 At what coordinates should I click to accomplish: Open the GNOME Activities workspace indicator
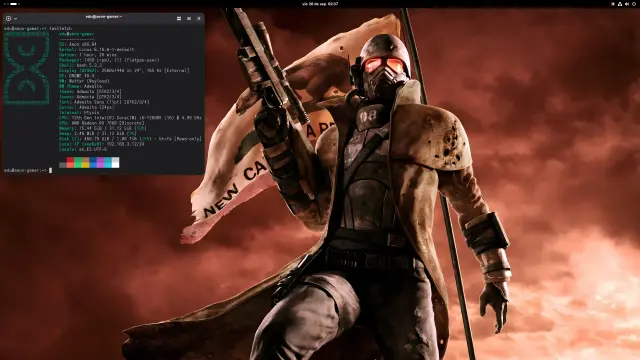pyautogui.click(x=13, y=4)
